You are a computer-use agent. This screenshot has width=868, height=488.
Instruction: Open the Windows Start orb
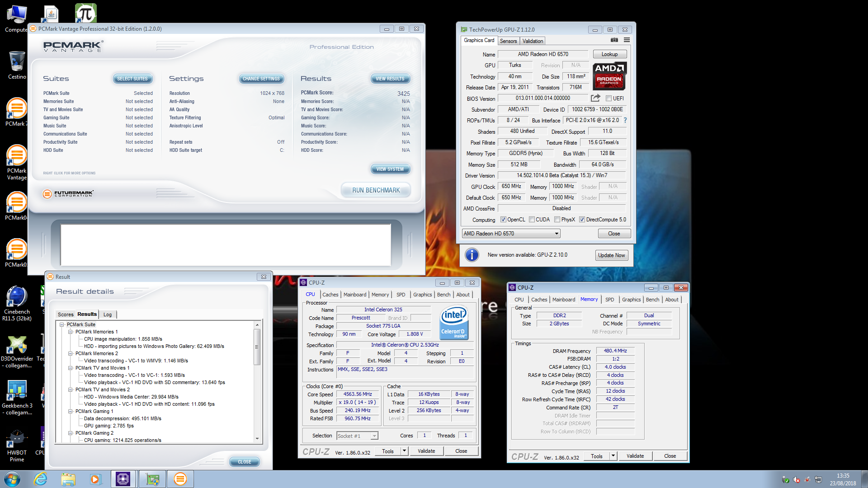point(12,479)
